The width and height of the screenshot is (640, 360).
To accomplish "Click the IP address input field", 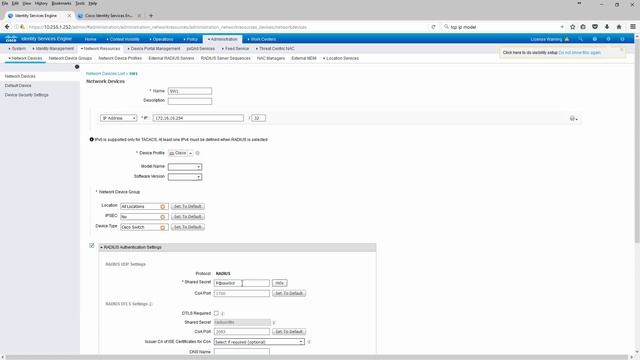I will point(198,118).
